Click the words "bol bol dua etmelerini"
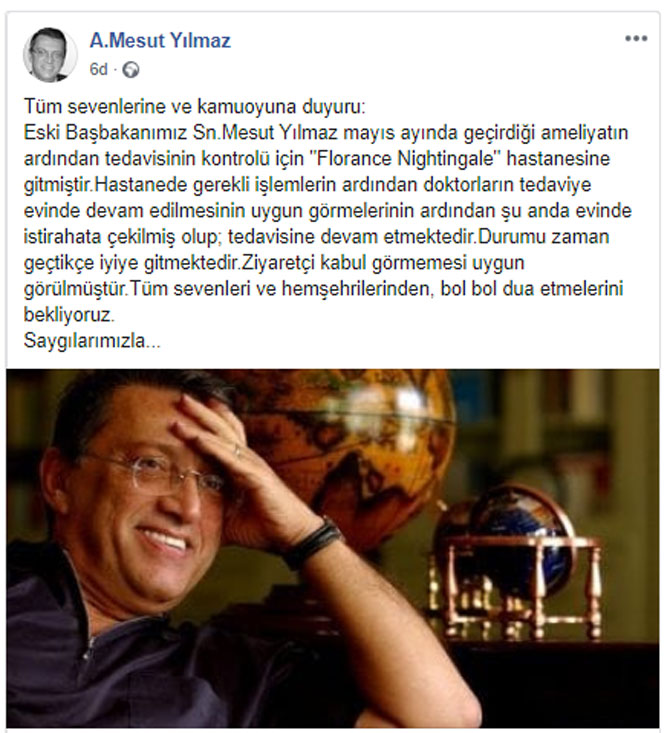 (x=532, y=289)
